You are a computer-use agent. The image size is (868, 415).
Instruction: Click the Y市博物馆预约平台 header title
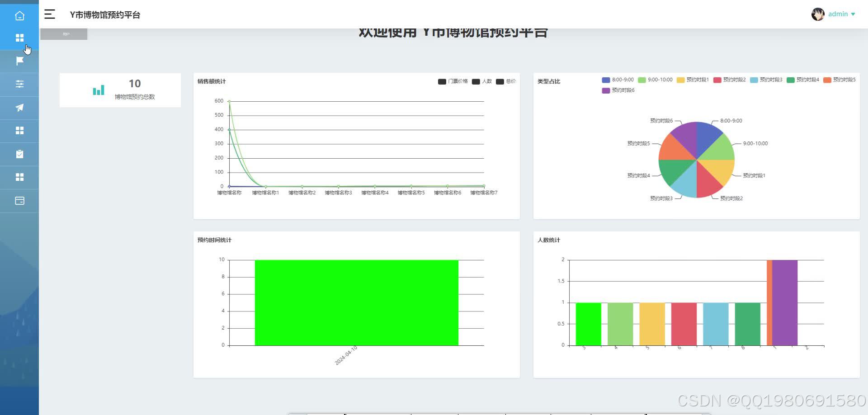[x=105, y=15]
